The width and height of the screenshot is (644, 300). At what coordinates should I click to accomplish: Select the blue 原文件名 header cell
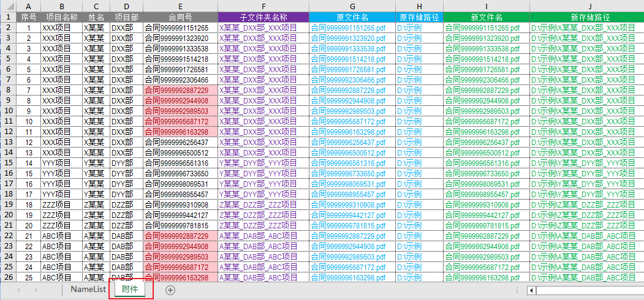tap(352, 17)
